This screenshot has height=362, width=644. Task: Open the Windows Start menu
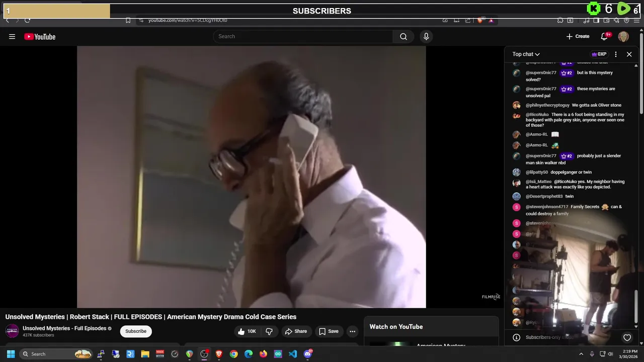[x=11, y=354]
